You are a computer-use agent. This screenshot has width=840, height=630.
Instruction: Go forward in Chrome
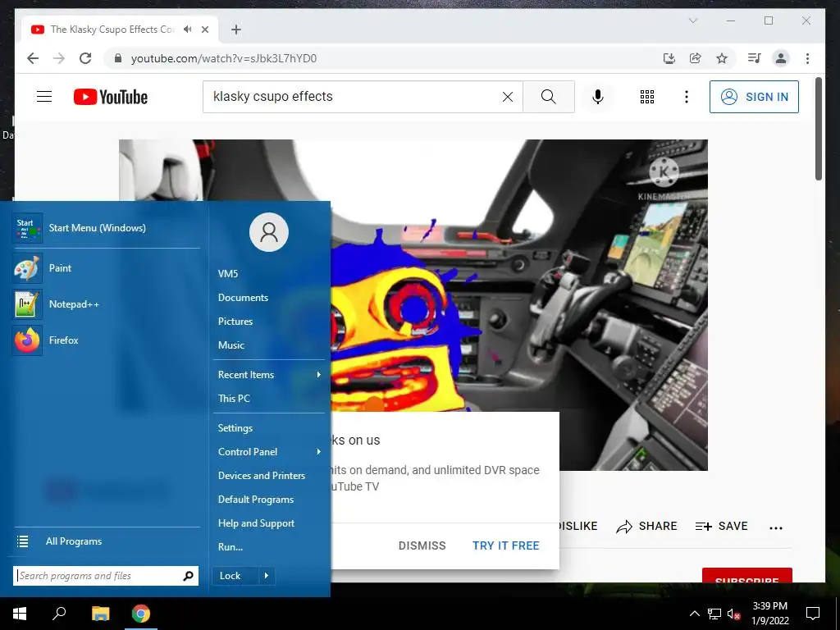(59, 58)
